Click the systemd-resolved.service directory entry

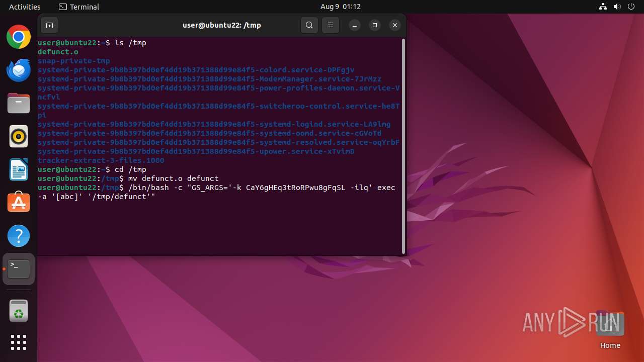(218, 142)
